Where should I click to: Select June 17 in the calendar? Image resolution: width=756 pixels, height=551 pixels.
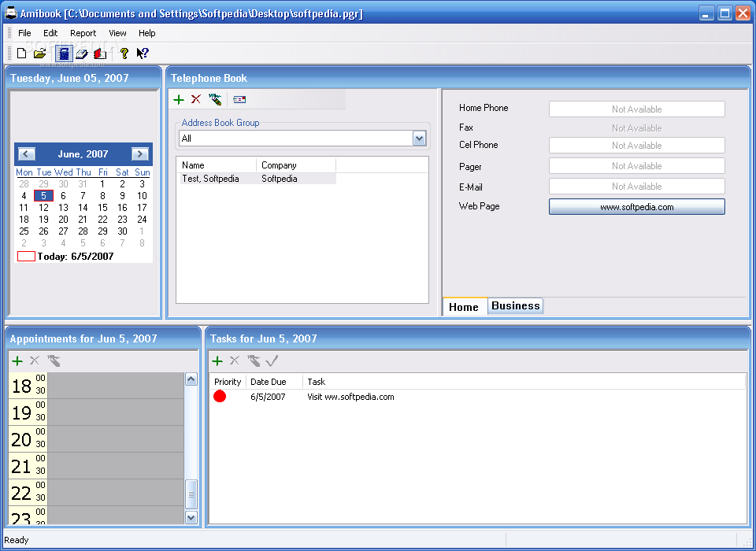point(142,207)
